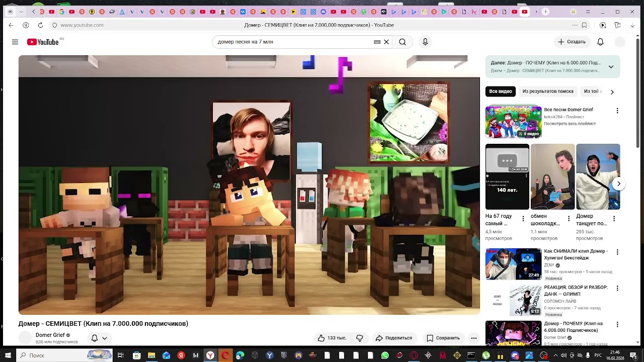Open options for Все песни Domer Grief playlist

[617, 111]
